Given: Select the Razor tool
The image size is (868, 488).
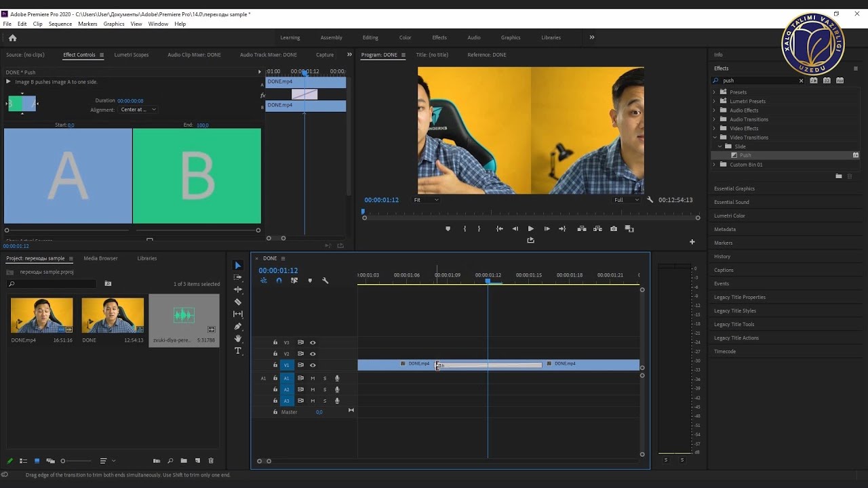Looking at the screenshot, I should [x=237, y=302].
